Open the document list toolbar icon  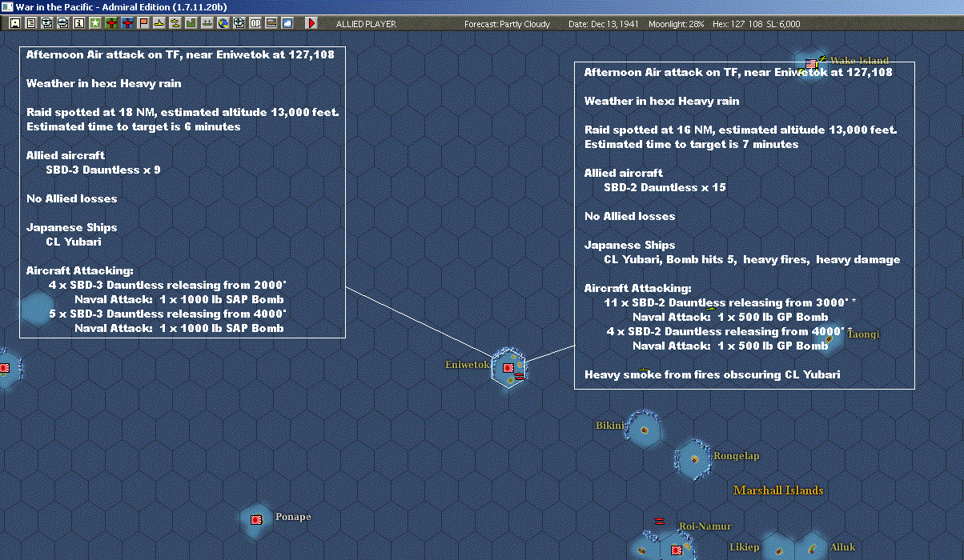click(x=31, y=23)
